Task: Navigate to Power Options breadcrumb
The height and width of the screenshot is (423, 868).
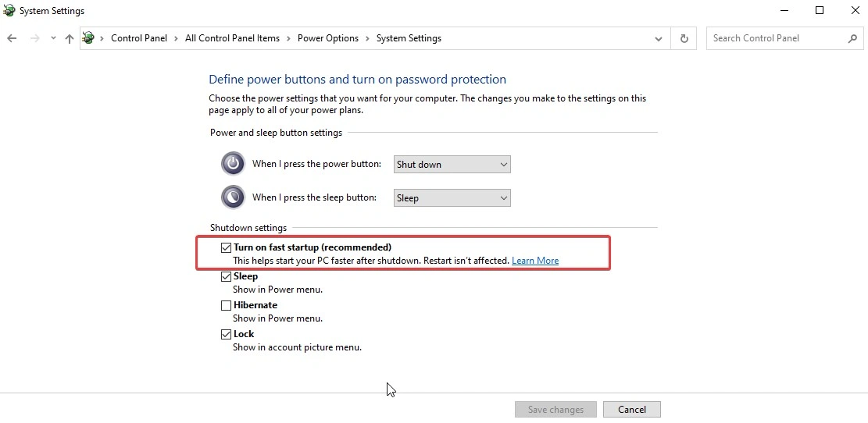Action: 327,38
